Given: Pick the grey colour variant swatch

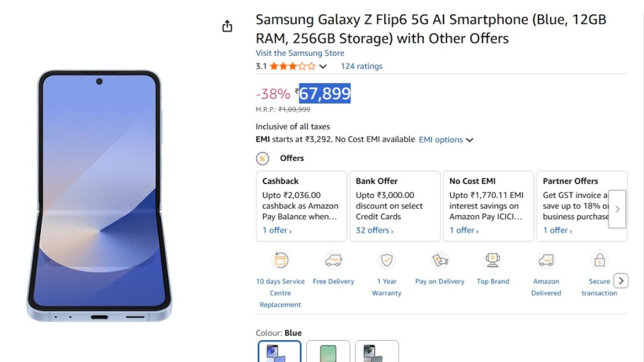Looking at the screenshot, I should pyautogui.click(x=377, y=352).
